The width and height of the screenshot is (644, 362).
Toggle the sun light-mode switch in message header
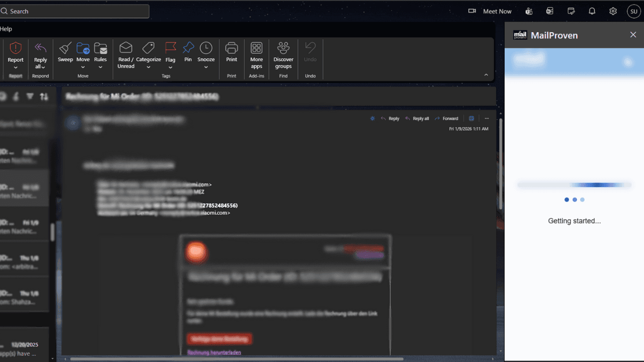pos(372,119)
